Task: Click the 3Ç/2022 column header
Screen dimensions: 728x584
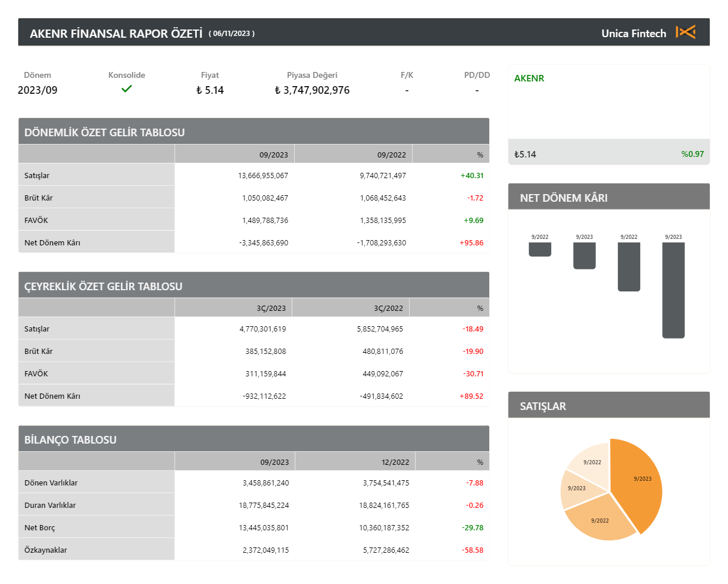Action: (388, 308)
